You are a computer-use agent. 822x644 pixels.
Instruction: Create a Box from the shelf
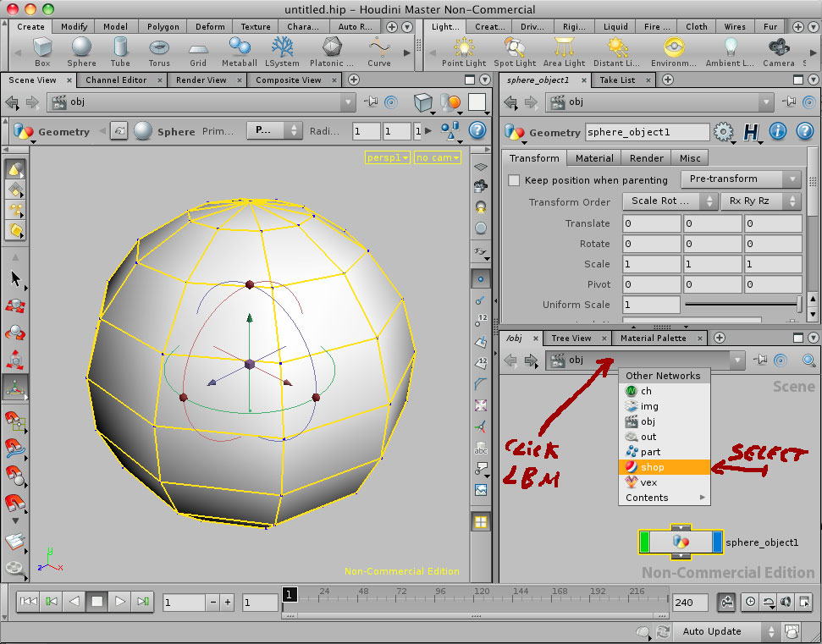42,52
